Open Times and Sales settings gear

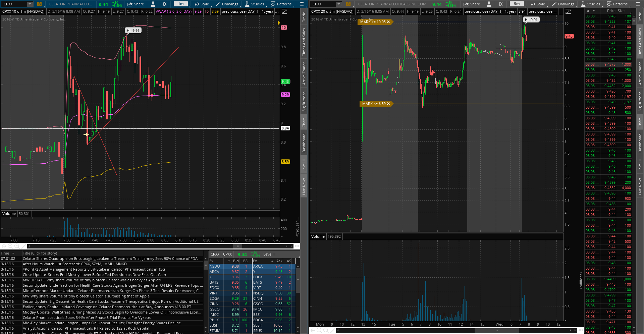point(588,11)
